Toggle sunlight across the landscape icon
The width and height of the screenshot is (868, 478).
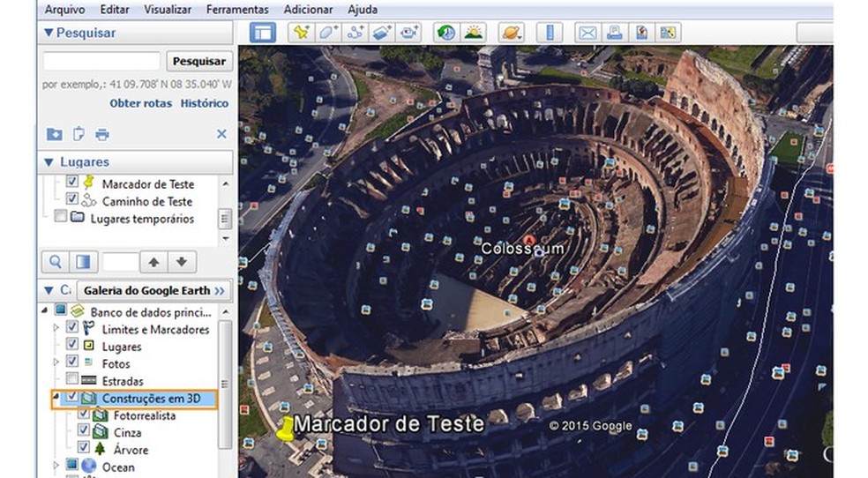coord(474,33)
